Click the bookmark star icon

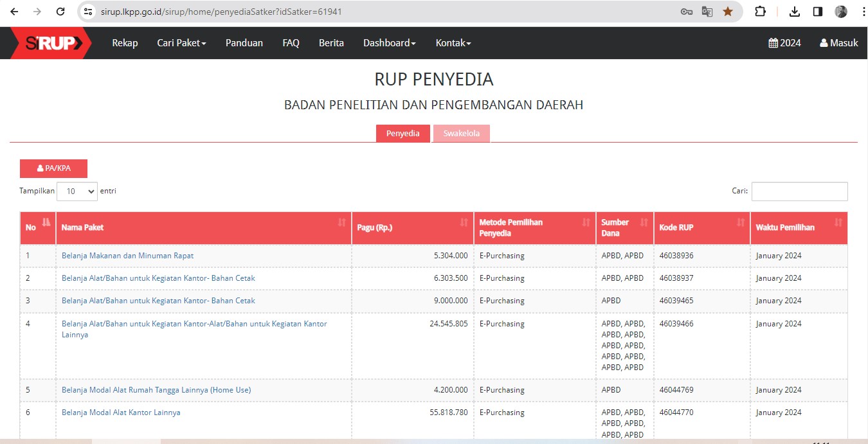pos(727,12)
